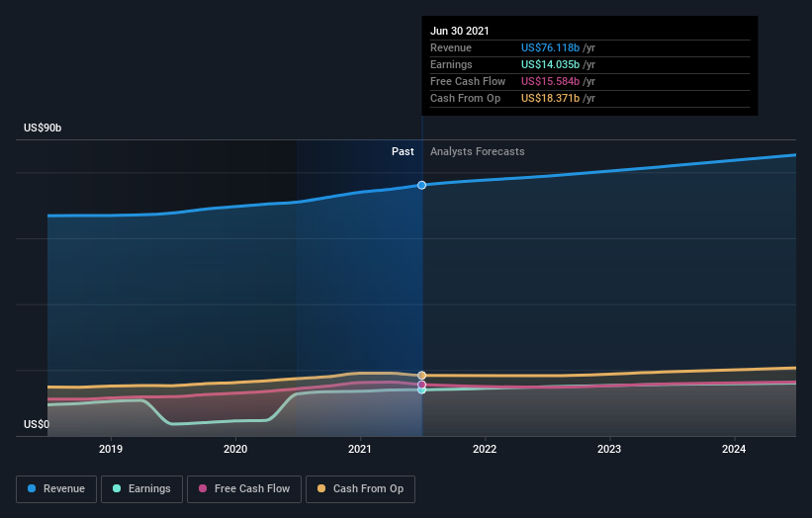The height and width of the screenshot is (518, 812).
Task: Toggle the Revenue legend series
Action: pyautogui.click(x=56, y=489)
